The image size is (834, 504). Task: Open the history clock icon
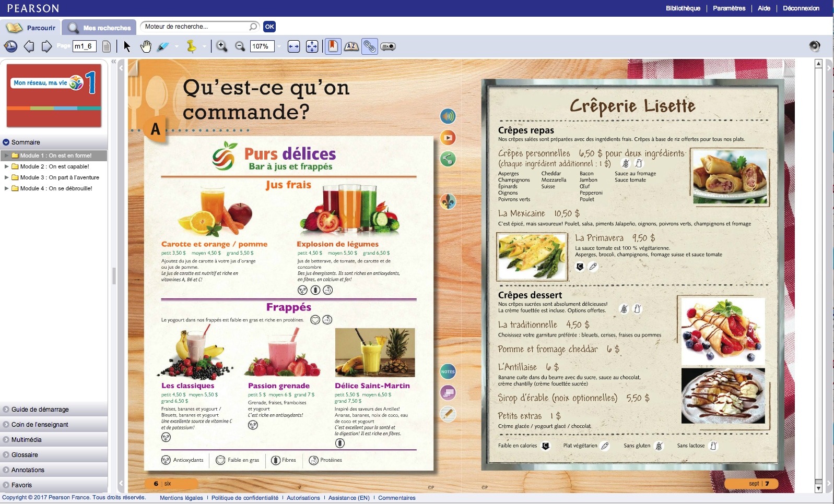[10, 46]
